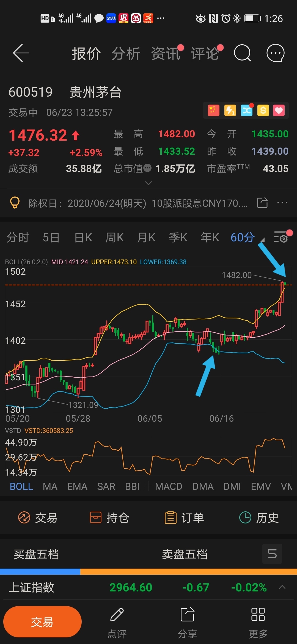Select 周K chart period
Image resolution: width=297 pixels, height=644 pixels.
tap(115, 237)
